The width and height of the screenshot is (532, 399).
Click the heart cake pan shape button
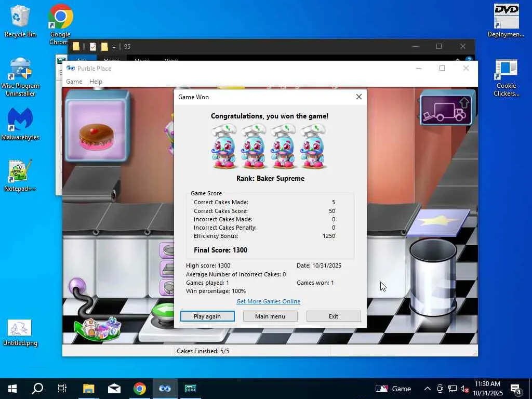tap(167, 288)
